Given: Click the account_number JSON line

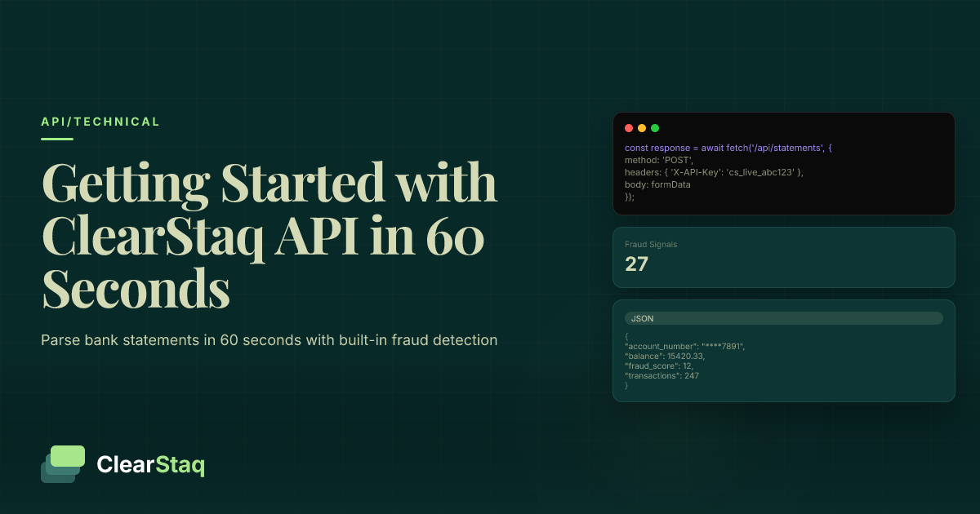Looking at the screenshot, I should click(685, 347).
